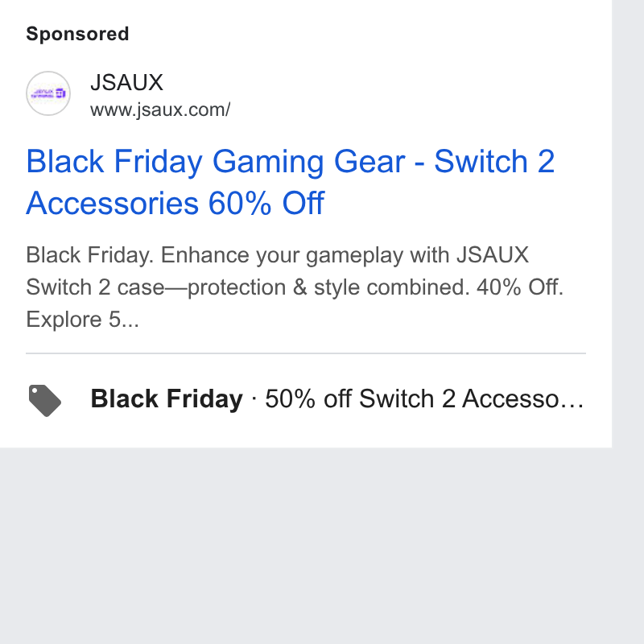
Task: Click the "40% Off." text in the description
Action: [x=520, y=287]
